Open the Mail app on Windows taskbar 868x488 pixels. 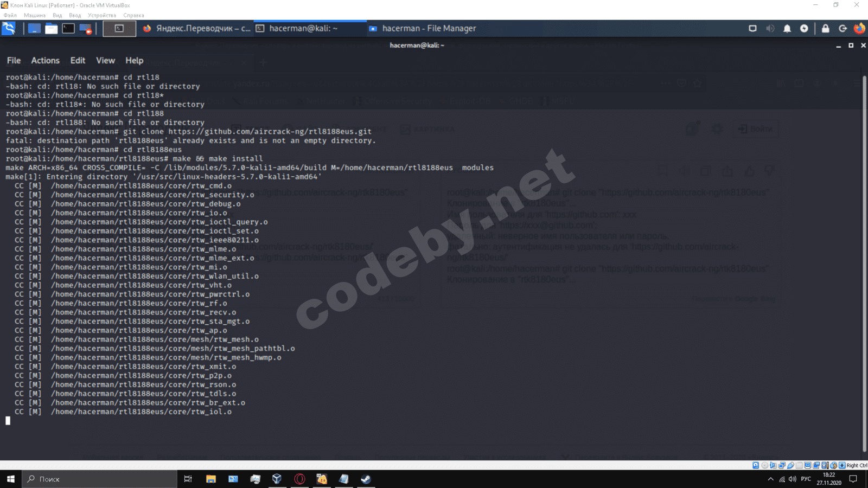[x=233, y=479]
